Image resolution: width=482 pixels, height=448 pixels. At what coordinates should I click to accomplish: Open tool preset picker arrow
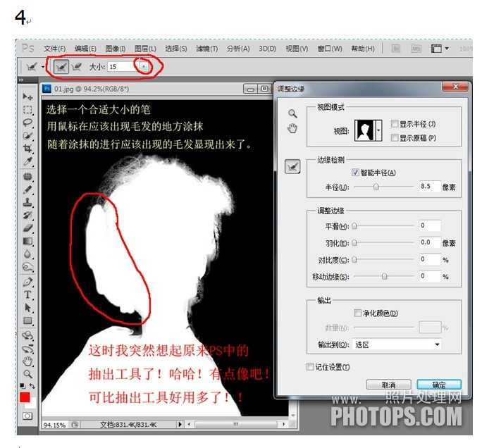43,67
